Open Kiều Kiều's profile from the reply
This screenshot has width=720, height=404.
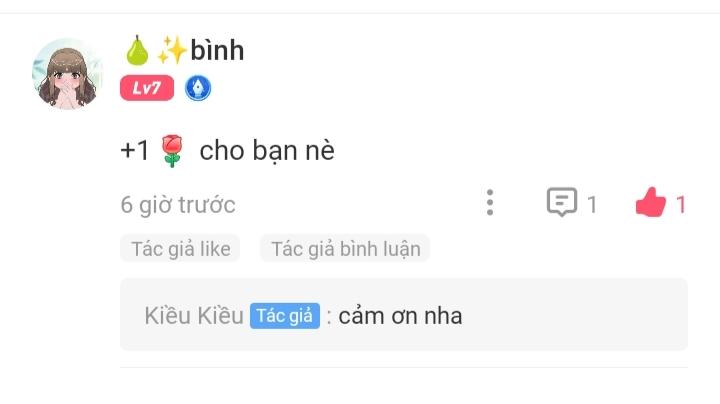pyautogui.click(x=194, y=316)
